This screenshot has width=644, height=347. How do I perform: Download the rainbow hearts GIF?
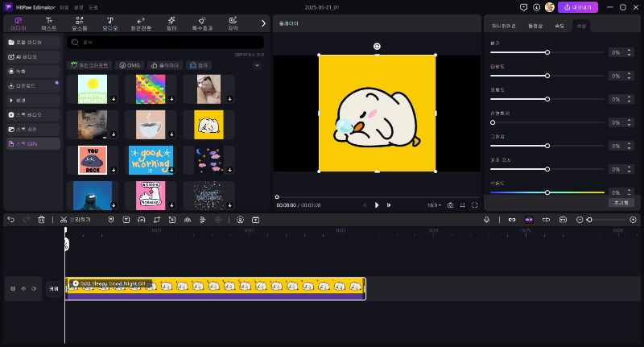pyautogui.click(x=171, y=99)
